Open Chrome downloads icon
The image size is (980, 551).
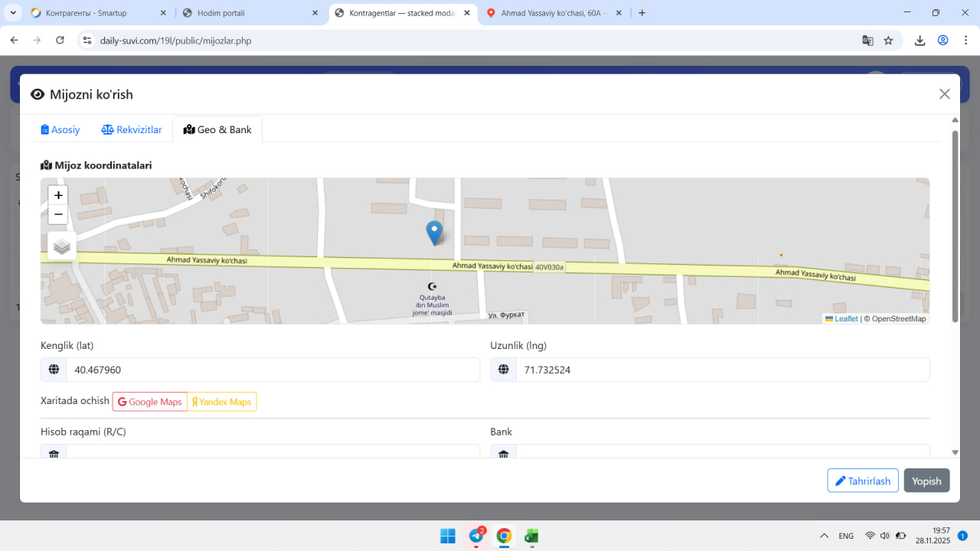pos(920,41)
